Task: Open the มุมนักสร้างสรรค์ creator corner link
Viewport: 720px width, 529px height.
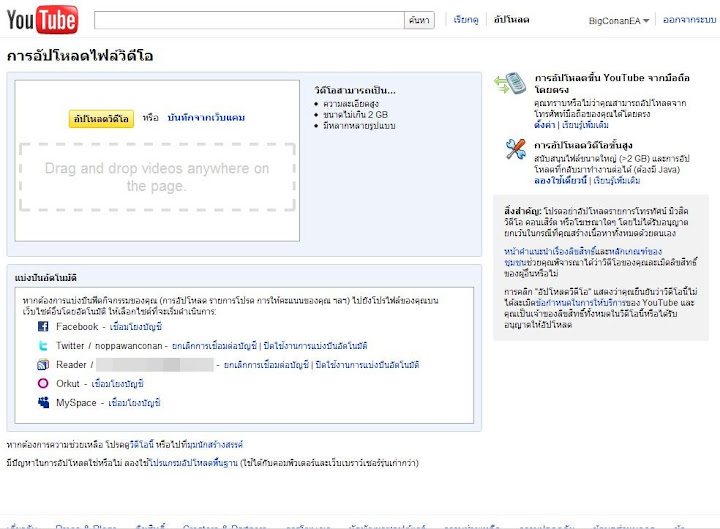Action: tap(215, 445)
